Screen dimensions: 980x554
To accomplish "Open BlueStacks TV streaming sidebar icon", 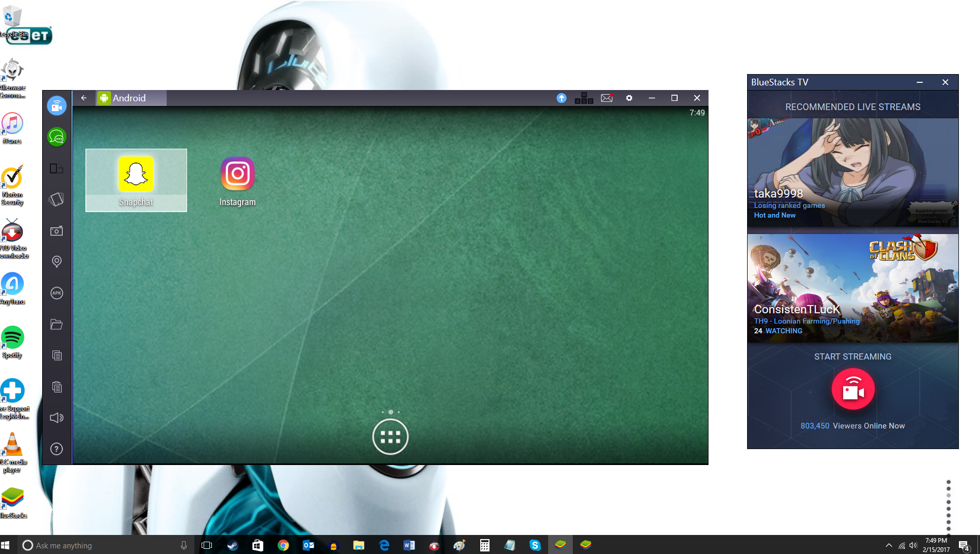I will click(x=57, y=106).
